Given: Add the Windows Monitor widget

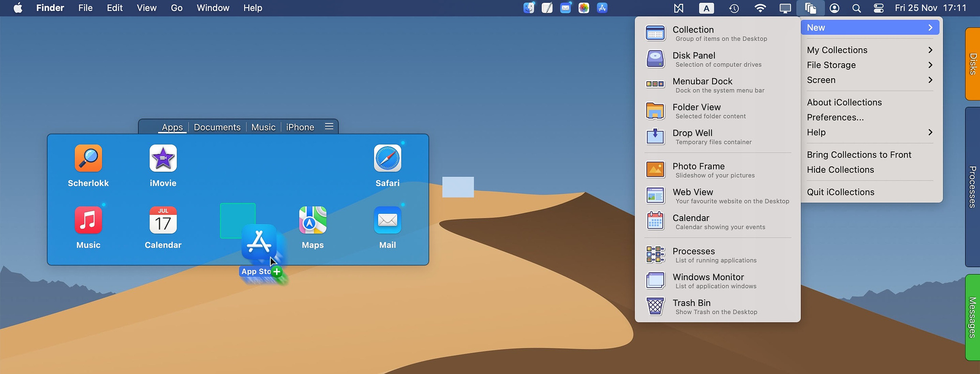Looking at the screenshot, I should [x=718, y=281].
